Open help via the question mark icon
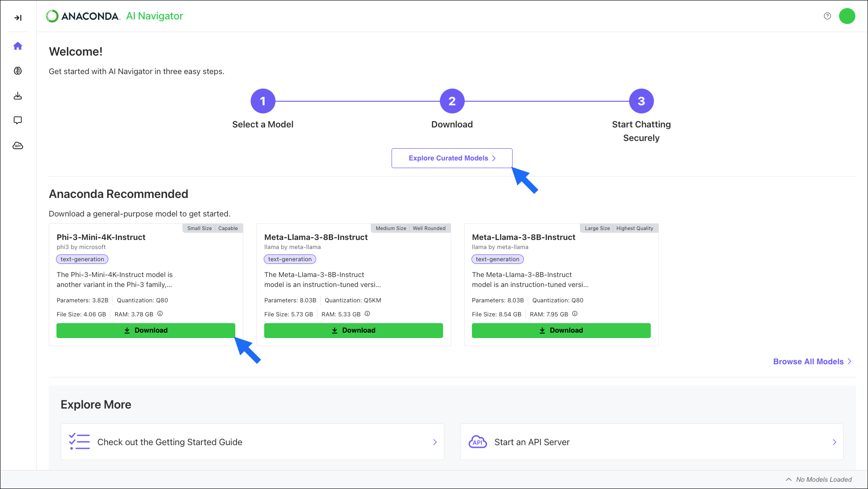The width and height of the screenshot is (868, 489). click(827, 16)
